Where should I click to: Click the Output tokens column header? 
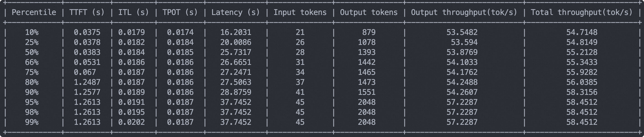[369, 12]
